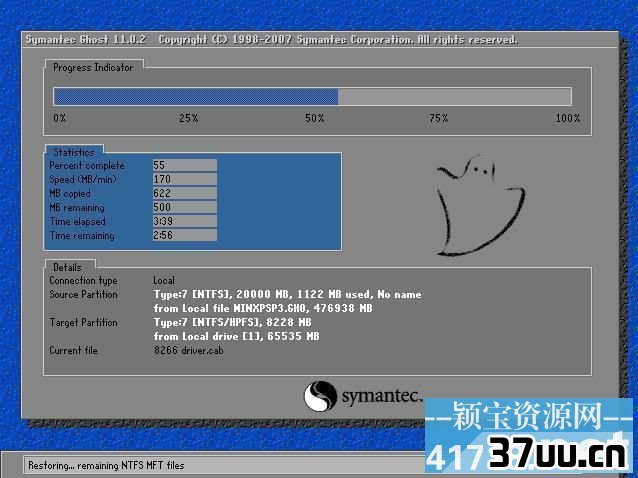
Task: Click the symantec wordmark text
Action: [x=381, y=396]
